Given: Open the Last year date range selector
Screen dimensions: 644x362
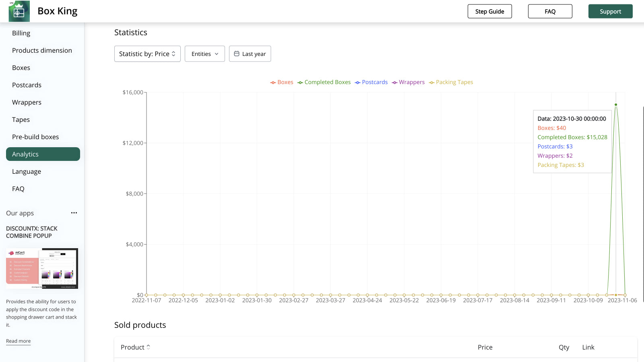Looking at the screenshot, I should pyautogui.click(x=250, y=53).
